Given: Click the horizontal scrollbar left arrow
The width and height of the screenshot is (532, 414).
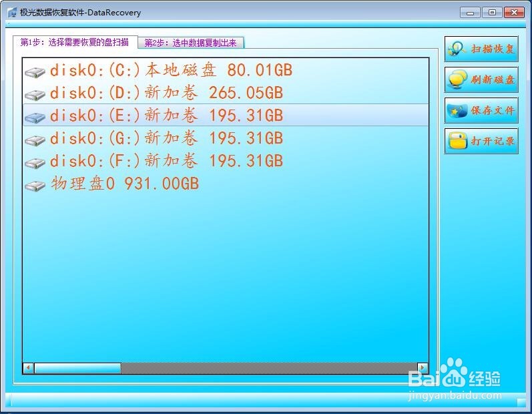Looking at the screenshot, I should (x=28, y=367).
